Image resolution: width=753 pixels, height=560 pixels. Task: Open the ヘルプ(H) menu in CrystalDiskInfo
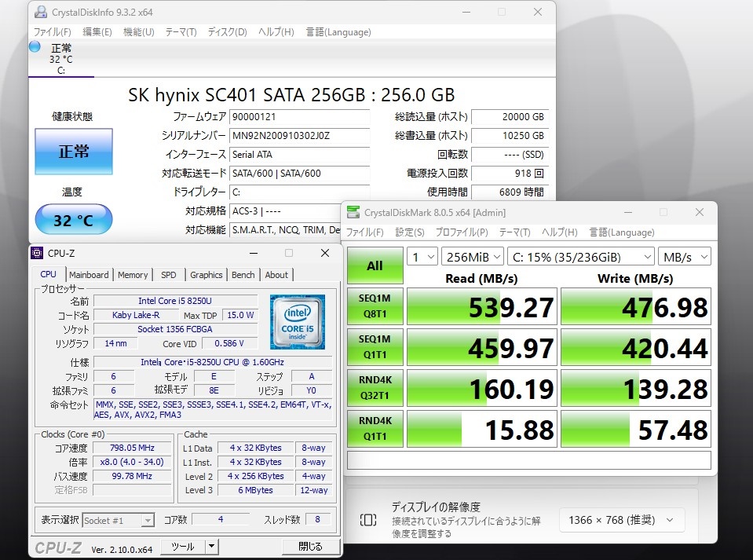tap(276, 32)
